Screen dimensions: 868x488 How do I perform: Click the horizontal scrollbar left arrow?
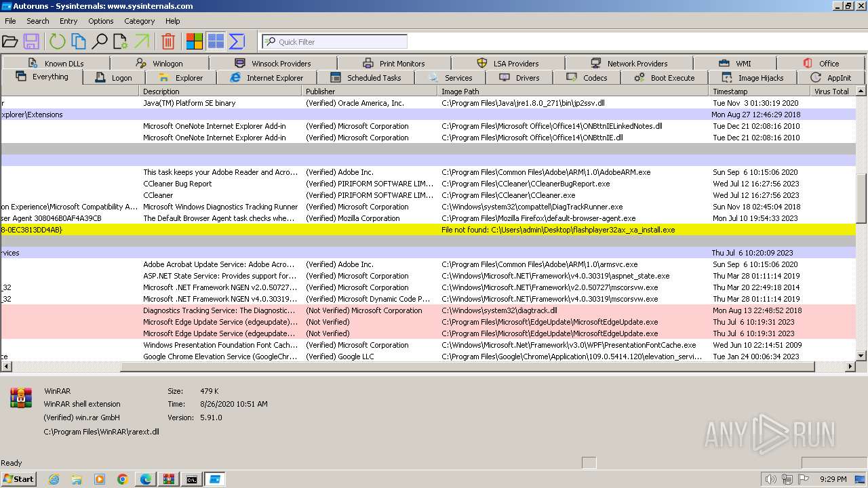(5, 367)
